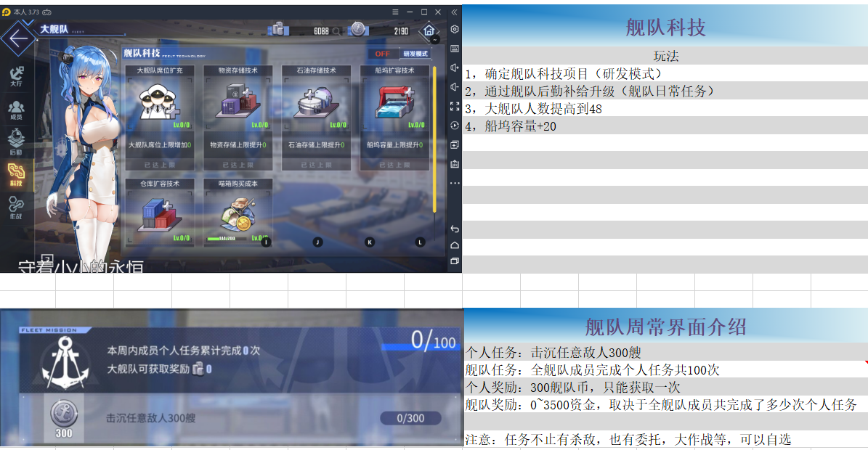The height and width of the screenshot is (450, 868).
Task: Click the volume down icon
Action: 455,87
